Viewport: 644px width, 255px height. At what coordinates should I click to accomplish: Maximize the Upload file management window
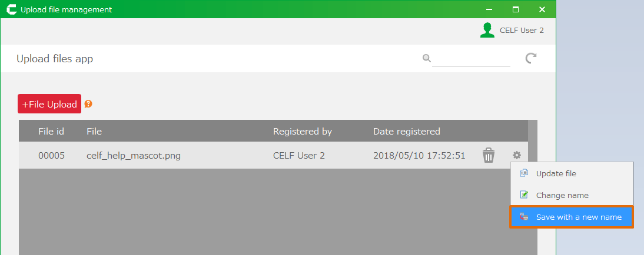coord(516,9)
